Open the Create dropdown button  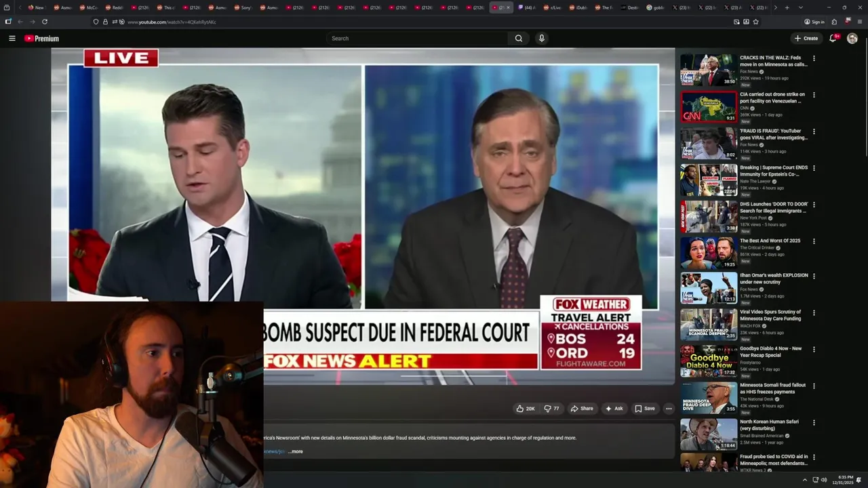[x=806, y=39]
